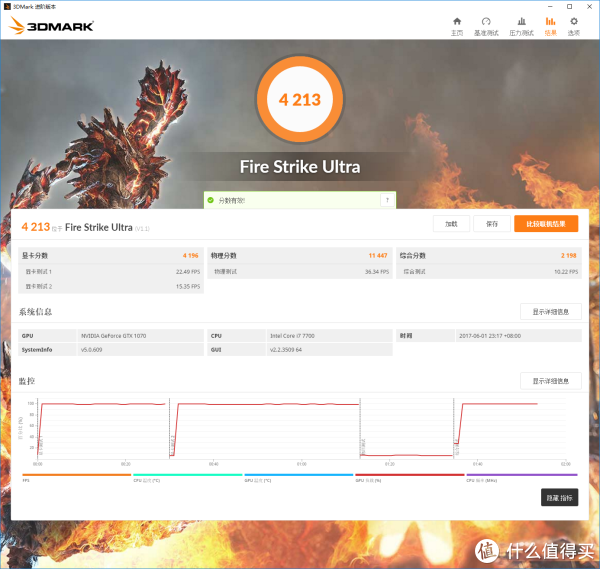Click the 隐藏 指标 button
Viewport: 600px width, 569px height.
(x=559, y=497)
